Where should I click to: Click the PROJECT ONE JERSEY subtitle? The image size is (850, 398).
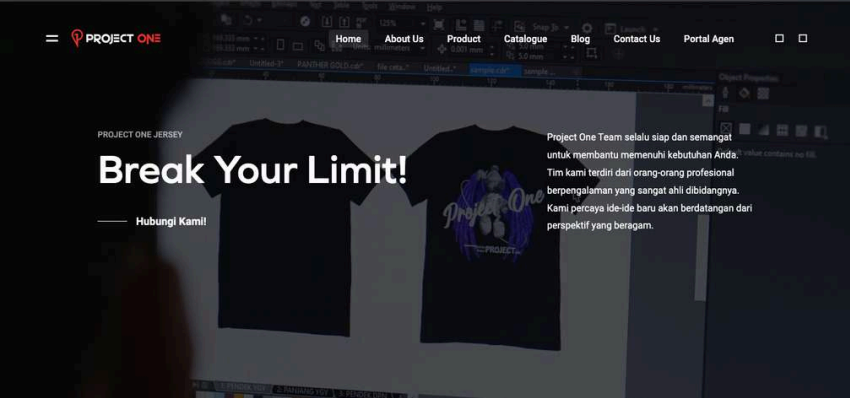pos(140,134)
